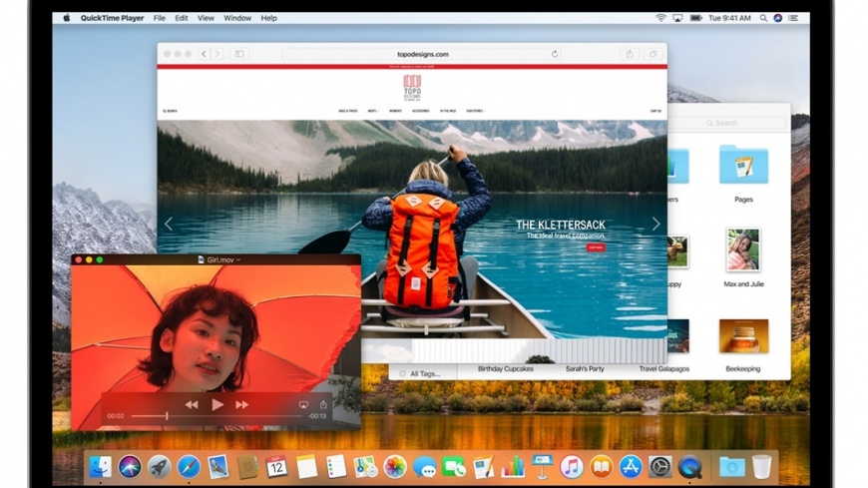Fast forward the Girl.mov video

click(x=241, y=405)
